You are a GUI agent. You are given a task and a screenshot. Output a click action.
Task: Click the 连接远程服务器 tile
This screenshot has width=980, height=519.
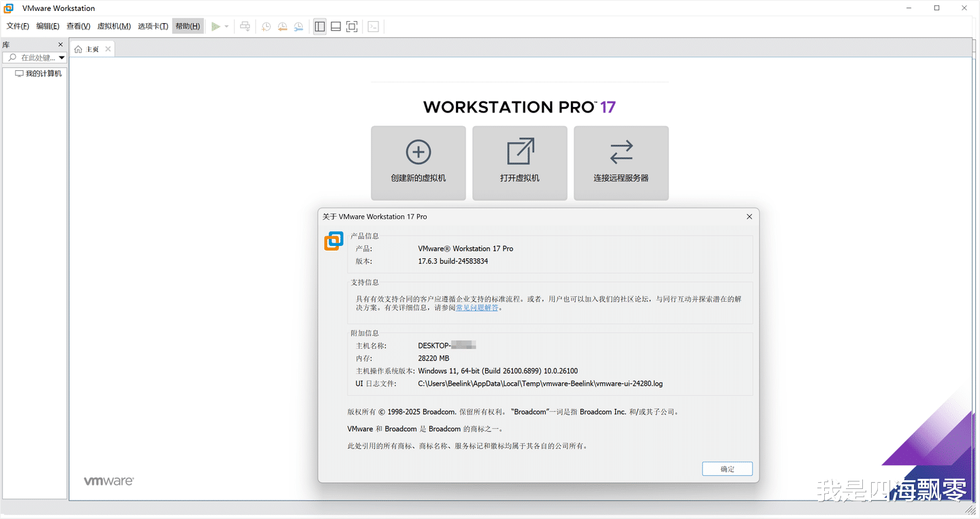pyautogui.click(x=621, y=163)
